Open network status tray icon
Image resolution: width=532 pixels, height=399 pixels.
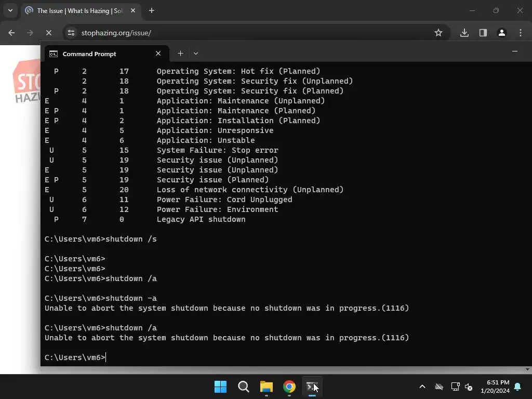(455, 387)
